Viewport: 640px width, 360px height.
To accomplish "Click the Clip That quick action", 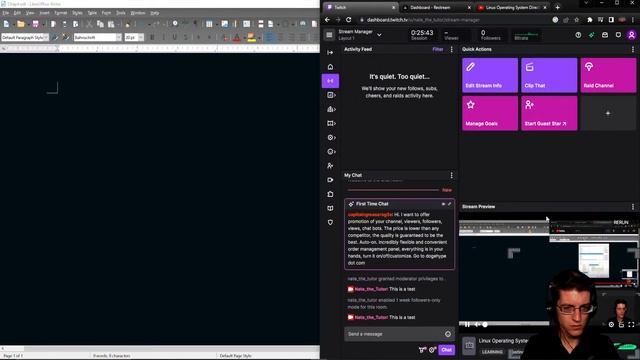I will tap(549, 75).
